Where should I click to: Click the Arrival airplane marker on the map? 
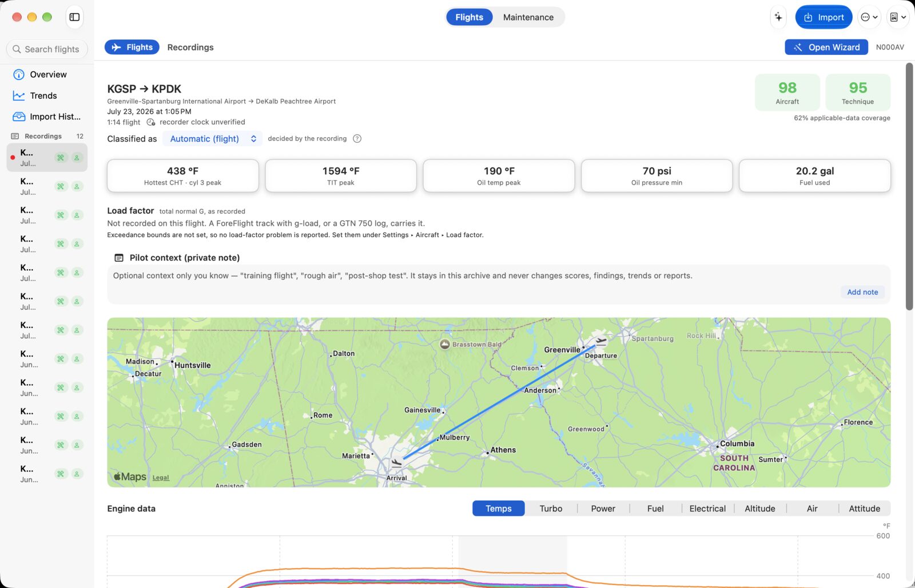396,463
